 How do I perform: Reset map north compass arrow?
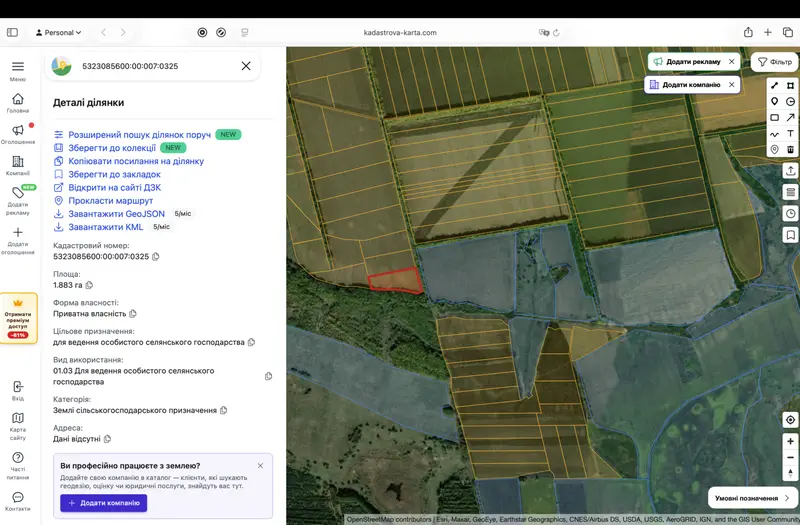[x=790, y=473]
